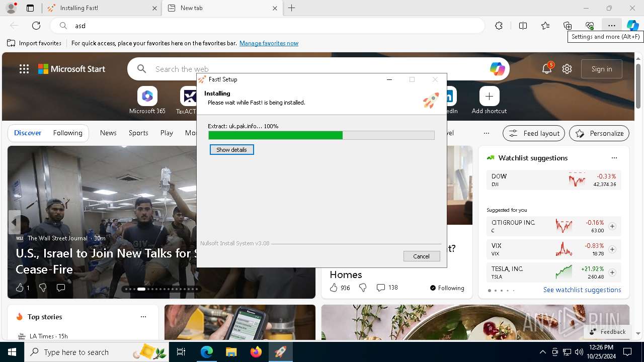644x362 pixels.
Task: Click Show details in Fast! Setup
Action: [x=231, y=150]
